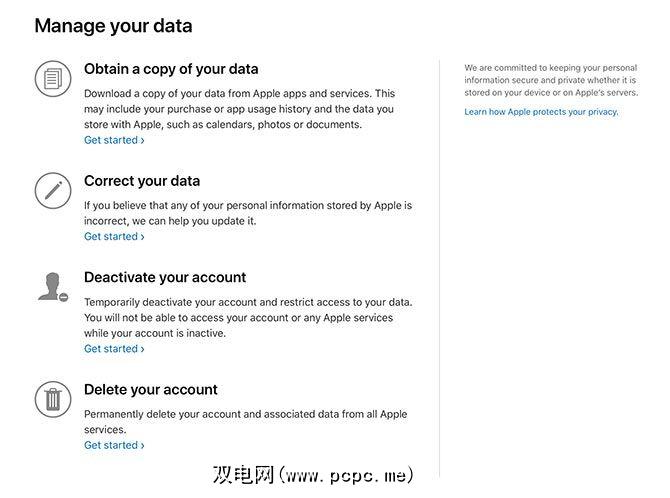This screenshot has width=670, height=498.
Task: Click the trash can Delete account icon
Action: coord(53,398)
